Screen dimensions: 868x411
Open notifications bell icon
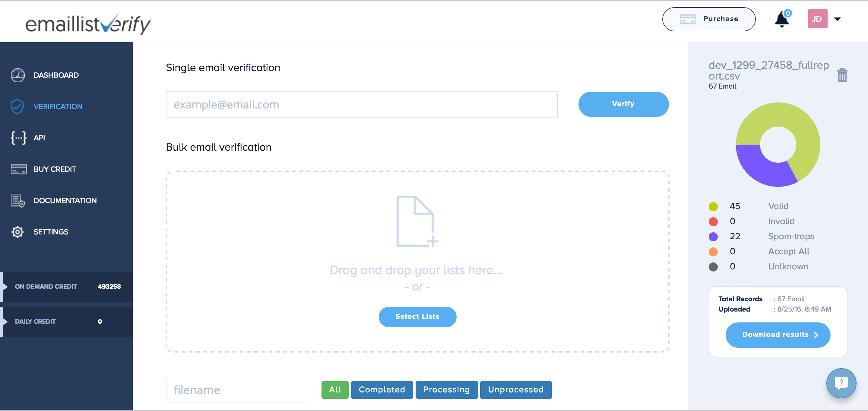782,20
